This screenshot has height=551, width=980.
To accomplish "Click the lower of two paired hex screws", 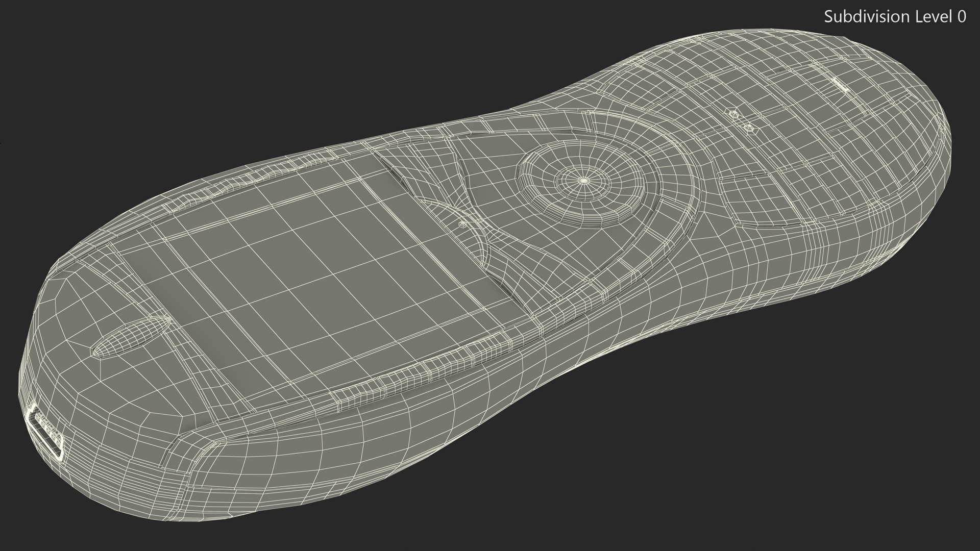I will coord(749,127).
